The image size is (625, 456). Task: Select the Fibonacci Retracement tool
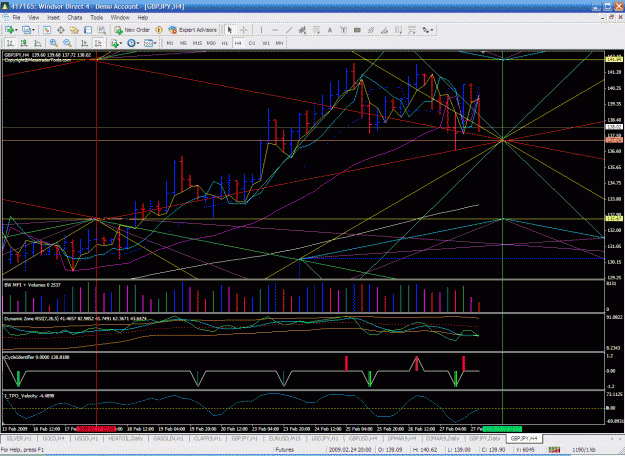coord(316,30)
